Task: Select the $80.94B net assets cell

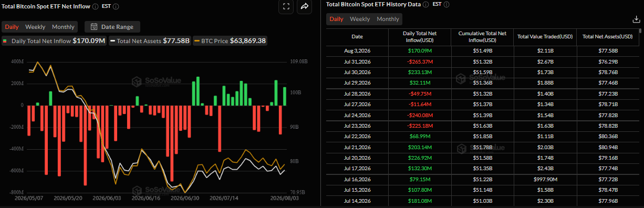Action: click(608, 147)
